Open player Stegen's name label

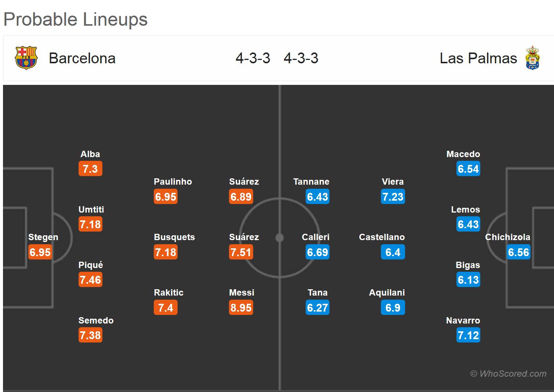(43, 237)
